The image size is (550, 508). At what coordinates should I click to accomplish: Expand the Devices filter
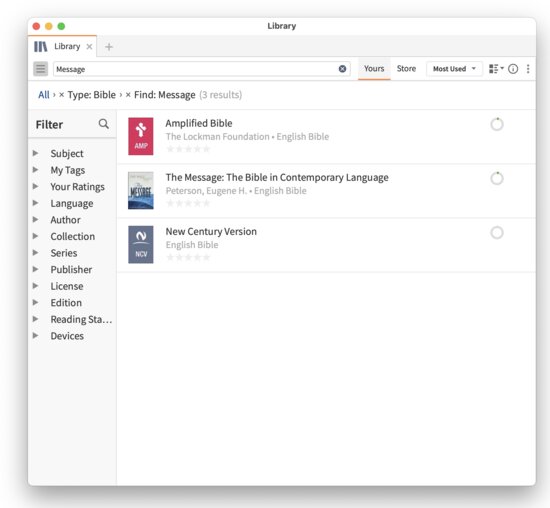35,335
